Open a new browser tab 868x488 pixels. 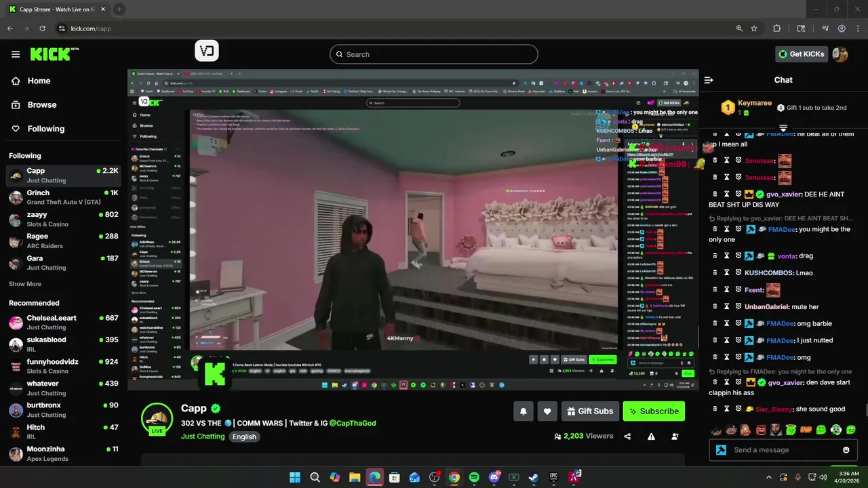click(x=119, y=9)
